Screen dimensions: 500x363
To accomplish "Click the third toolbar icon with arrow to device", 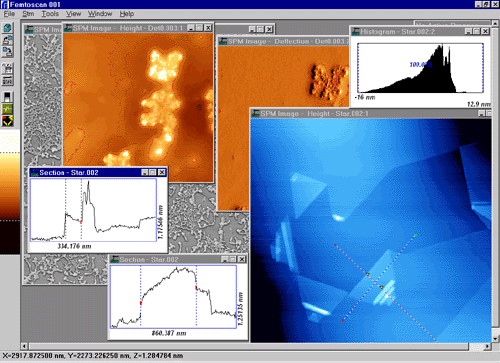I will click(7, 52).
